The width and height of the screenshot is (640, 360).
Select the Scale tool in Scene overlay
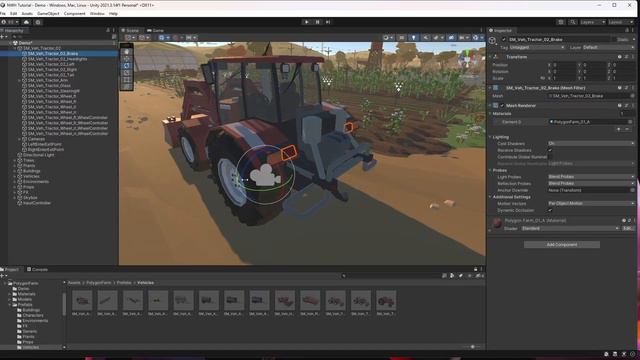pos(127,73)
